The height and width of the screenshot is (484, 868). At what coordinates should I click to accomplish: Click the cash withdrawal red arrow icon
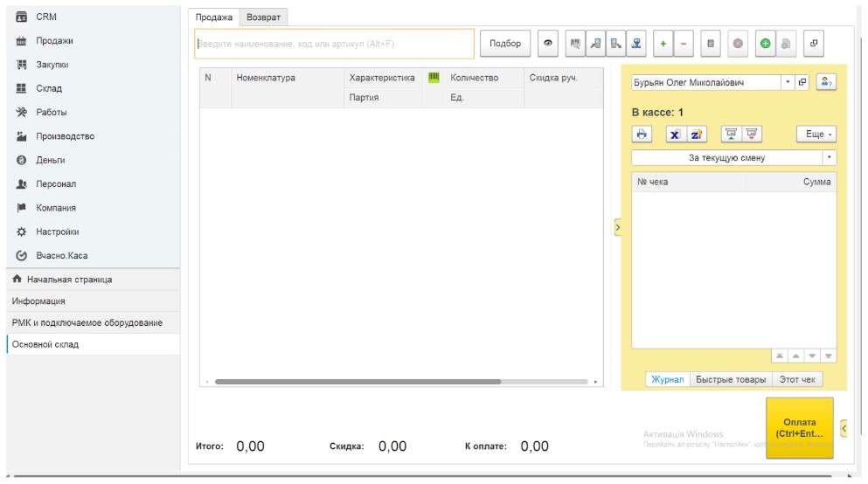pyautogui.click(x=751, y=135)
